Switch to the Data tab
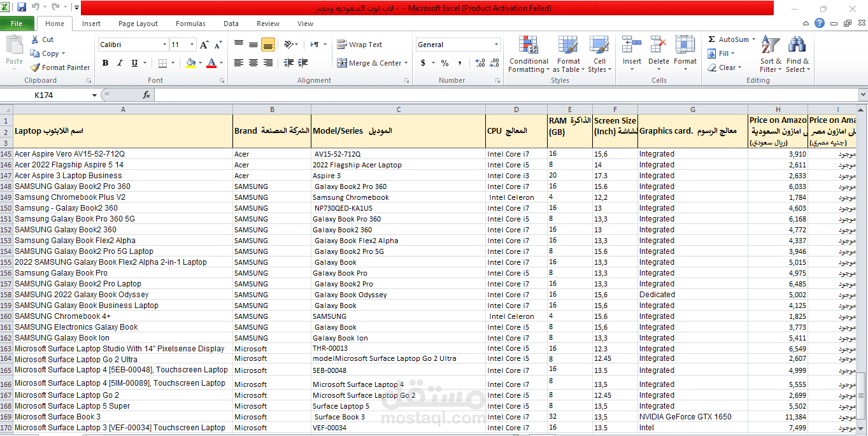This screenshot has height=436, width=868. pos(231,24)
